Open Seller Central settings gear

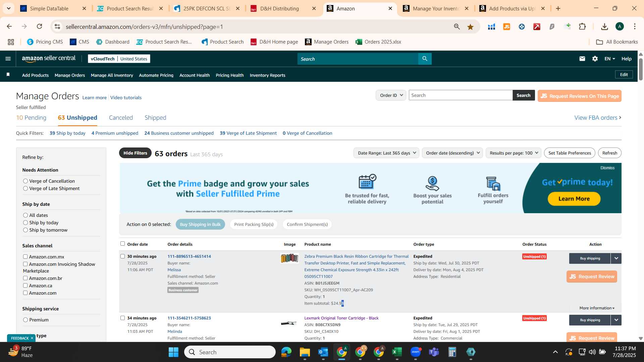pyautogui.click(x=595, y=59)
